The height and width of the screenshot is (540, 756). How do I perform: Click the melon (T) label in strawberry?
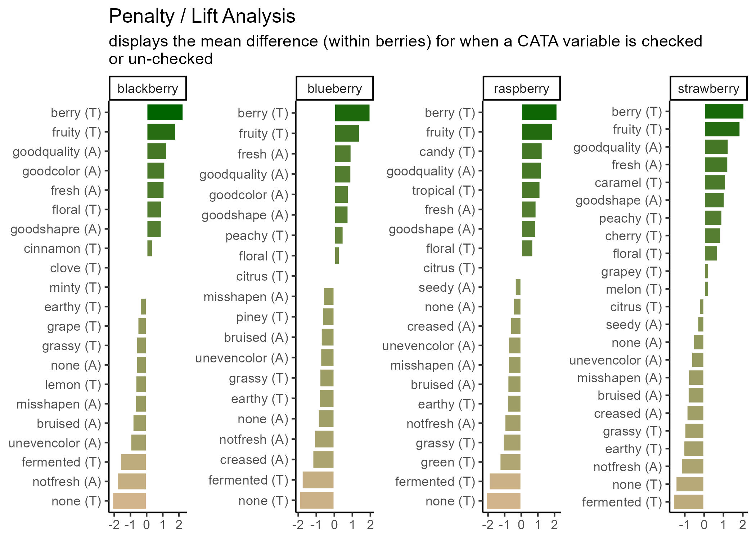634,289
